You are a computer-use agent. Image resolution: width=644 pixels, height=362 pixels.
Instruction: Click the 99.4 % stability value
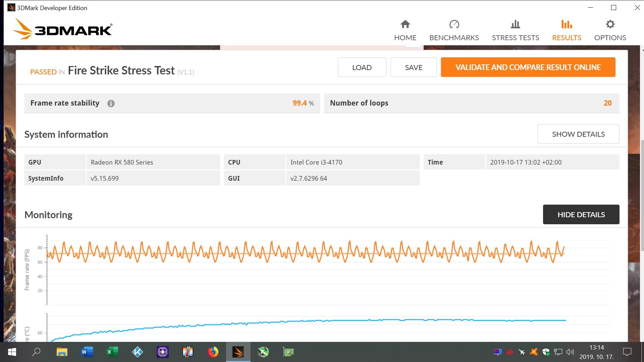pyautogui.click(x=303, y=103)
